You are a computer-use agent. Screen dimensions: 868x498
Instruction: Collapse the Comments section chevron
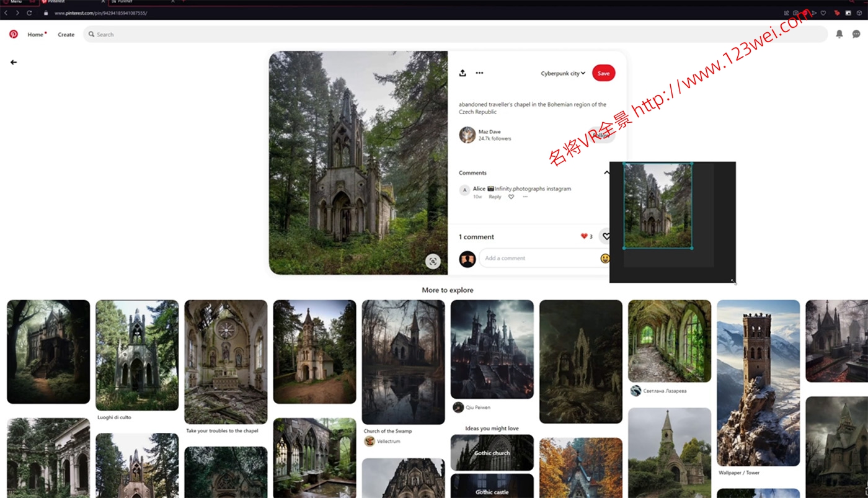pos(606,173)
